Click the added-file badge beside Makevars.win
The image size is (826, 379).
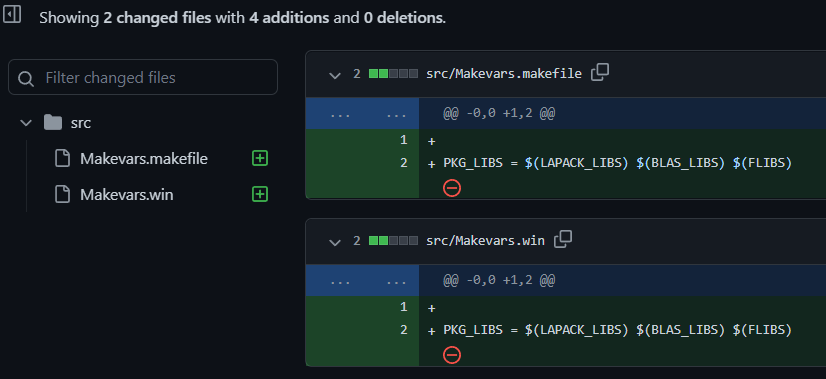click(260, 195)
